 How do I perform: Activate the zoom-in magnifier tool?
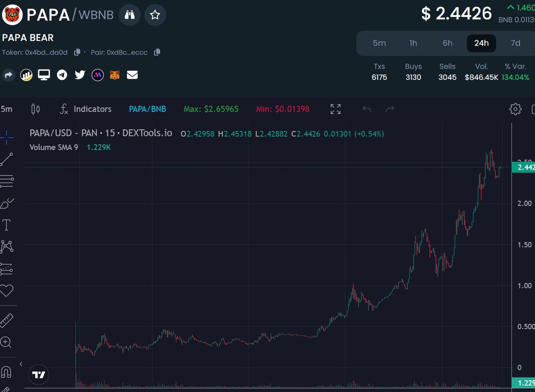pos(6,342)
